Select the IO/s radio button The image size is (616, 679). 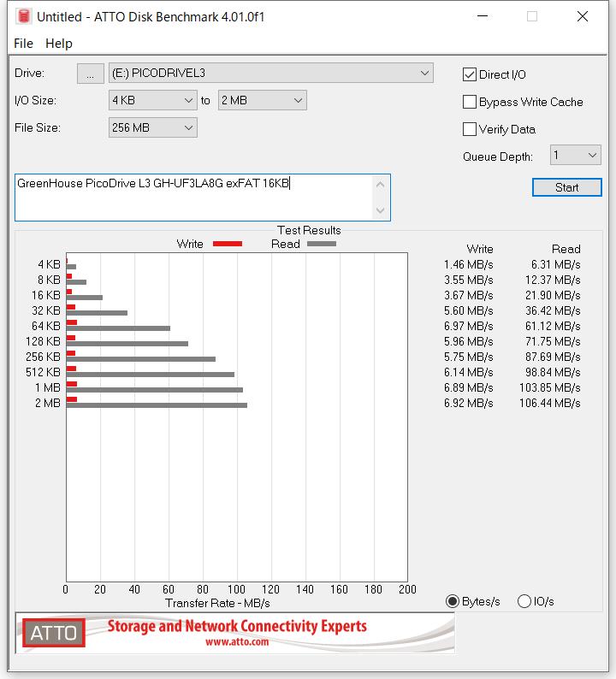point(524,601)
